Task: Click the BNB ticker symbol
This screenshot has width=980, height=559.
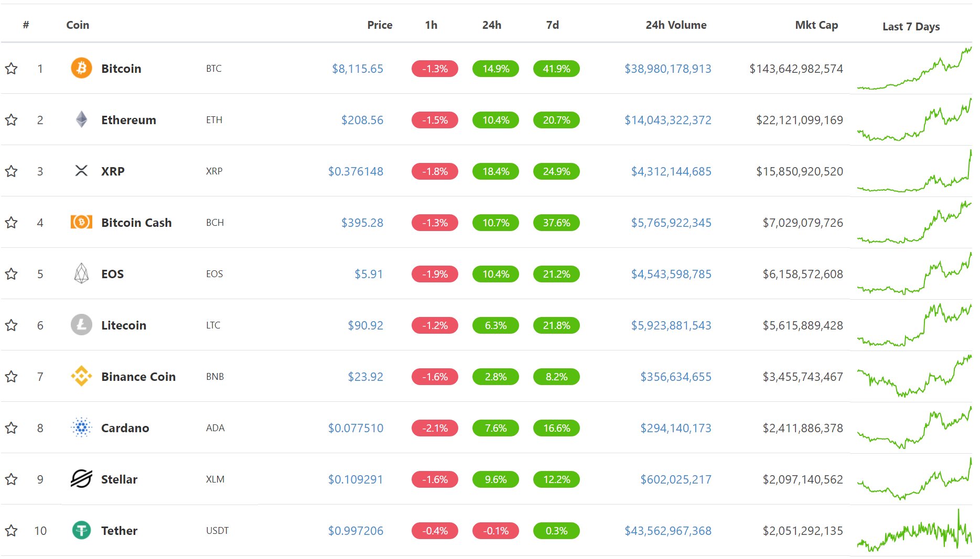Action: point(215,376)
